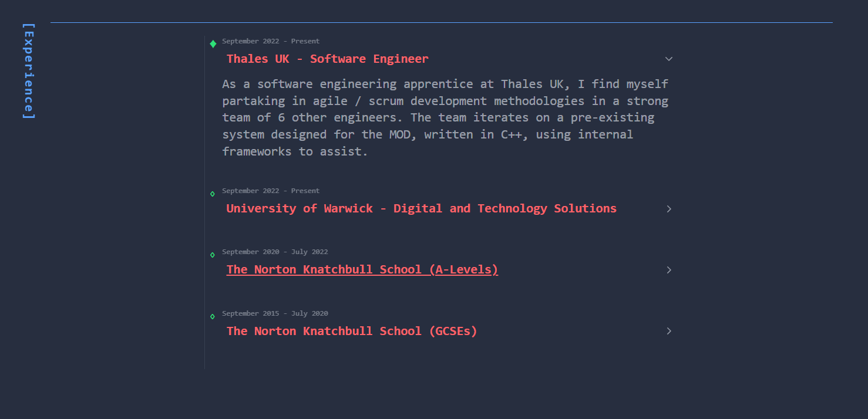This screenshot has height=419, width=868.
Task: Click the September 2015 - July 2020 date
Action: click(x=275, y=313)
